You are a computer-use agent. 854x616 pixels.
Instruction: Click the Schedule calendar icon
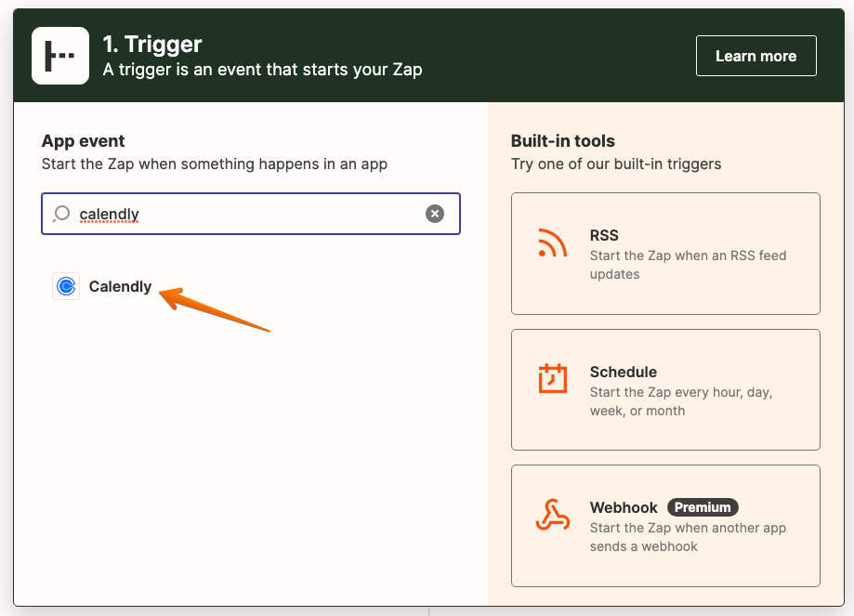point(553,378)
